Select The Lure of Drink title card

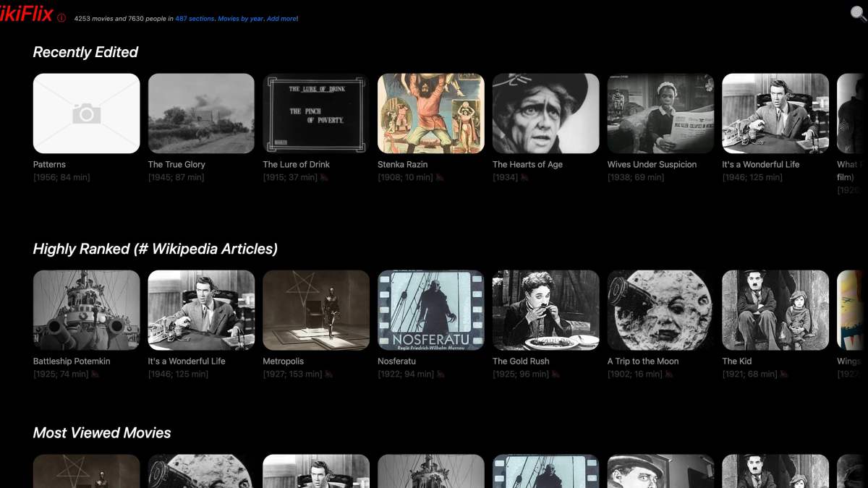[316, 114]
